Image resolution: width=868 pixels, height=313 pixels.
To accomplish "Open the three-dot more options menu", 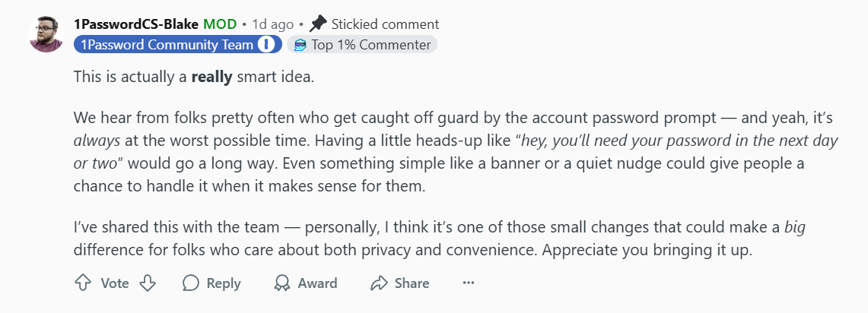I will coord(469,283).
